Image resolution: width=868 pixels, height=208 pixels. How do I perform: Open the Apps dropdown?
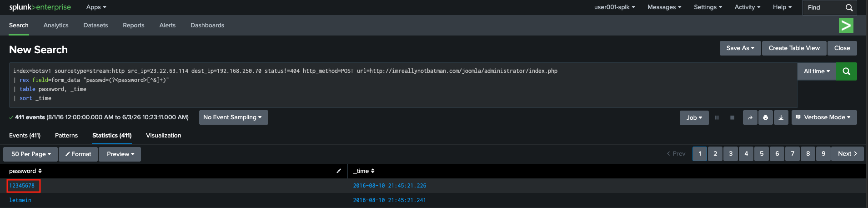click(96, 7)
